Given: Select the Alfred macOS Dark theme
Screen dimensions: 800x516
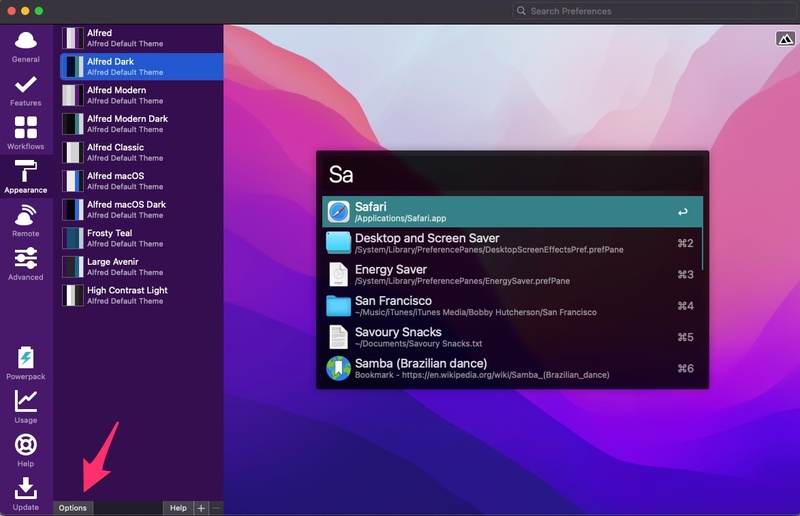Looking at the screenshot, I should point(142,210).
